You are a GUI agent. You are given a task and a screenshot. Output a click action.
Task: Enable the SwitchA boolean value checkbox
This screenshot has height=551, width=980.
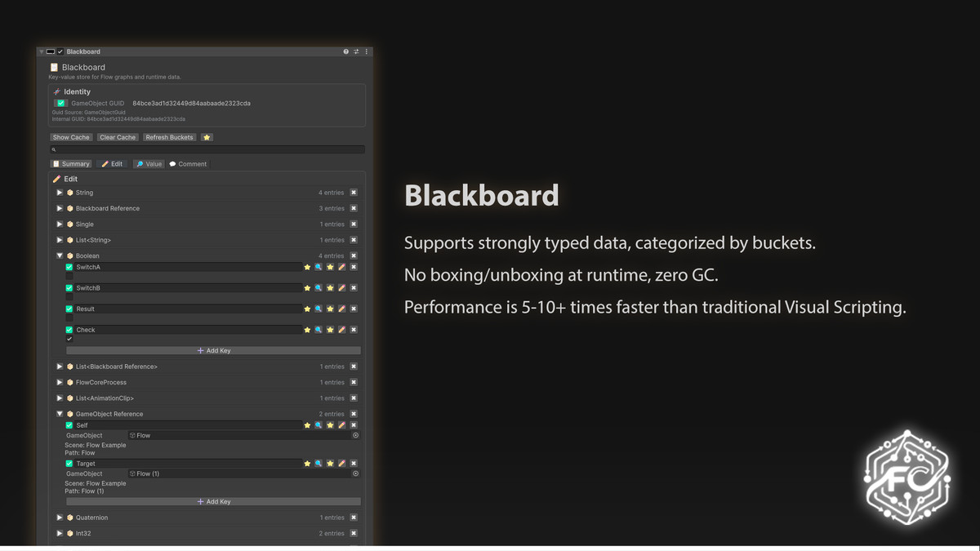click(x=69, y=276)
